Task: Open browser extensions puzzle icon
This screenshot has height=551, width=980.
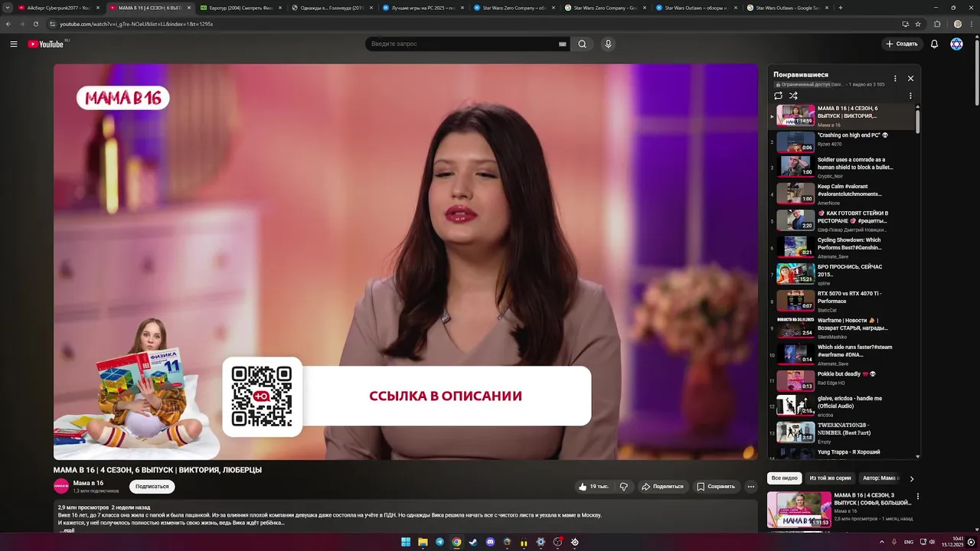Action: coord(937,24)
